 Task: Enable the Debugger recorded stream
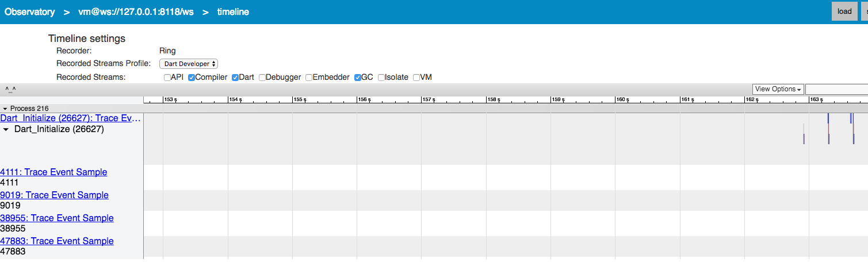pyautogui.click(x=262, y=78)
